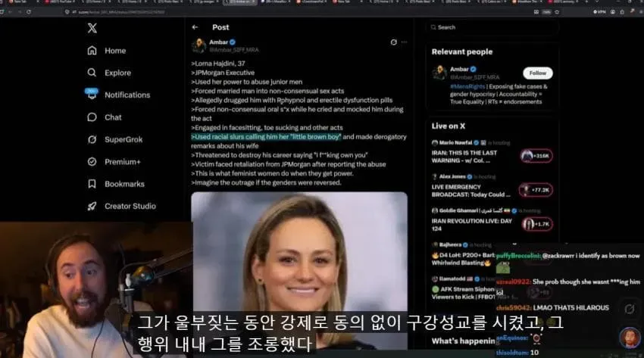Viewport: 644px width, 358px height.
Task: Click the +77.2K listeners badge
Action: (x=536, y=190)
